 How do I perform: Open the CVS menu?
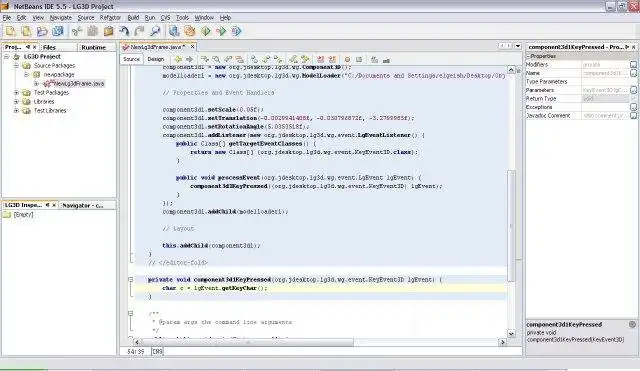click(165, 18)
